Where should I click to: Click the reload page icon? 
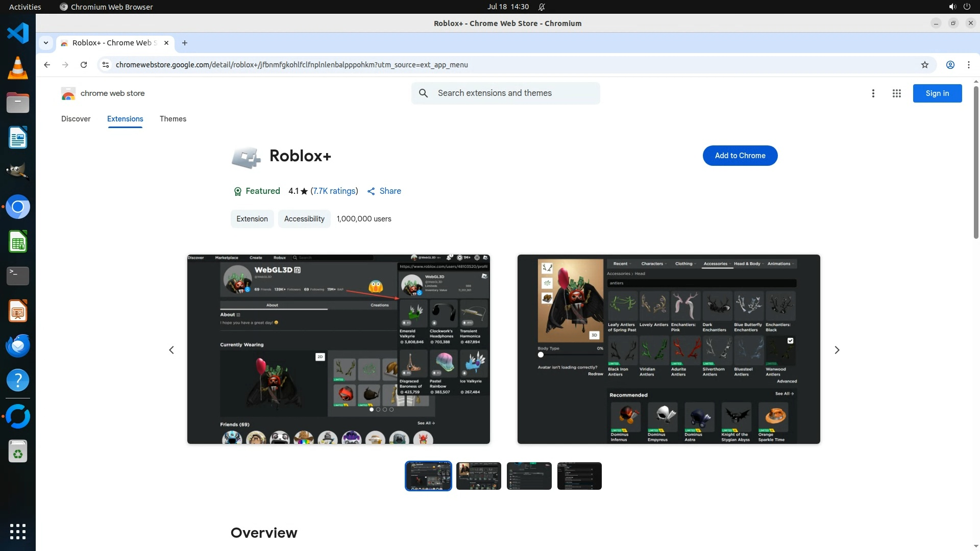tap(84, 65)
